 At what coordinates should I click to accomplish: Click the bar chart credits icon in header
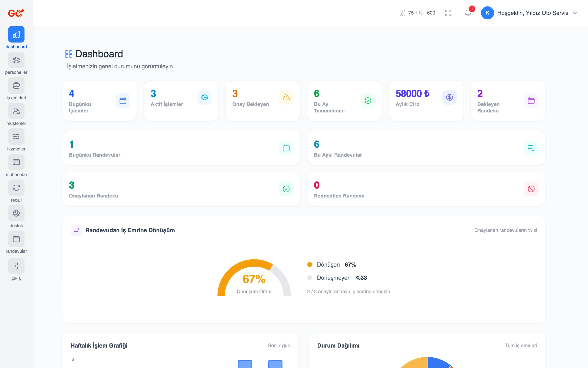click(x=403, y=13)
